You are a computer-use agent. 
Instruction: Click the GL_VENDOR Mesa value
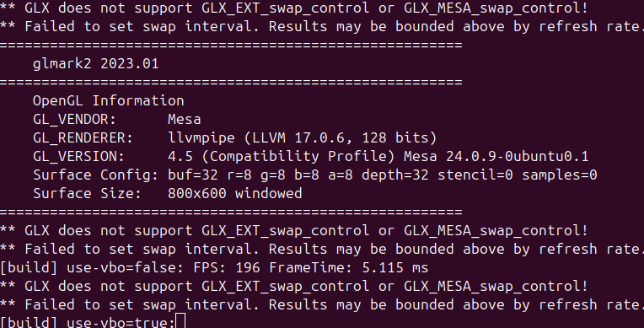(x=185, y=119)
